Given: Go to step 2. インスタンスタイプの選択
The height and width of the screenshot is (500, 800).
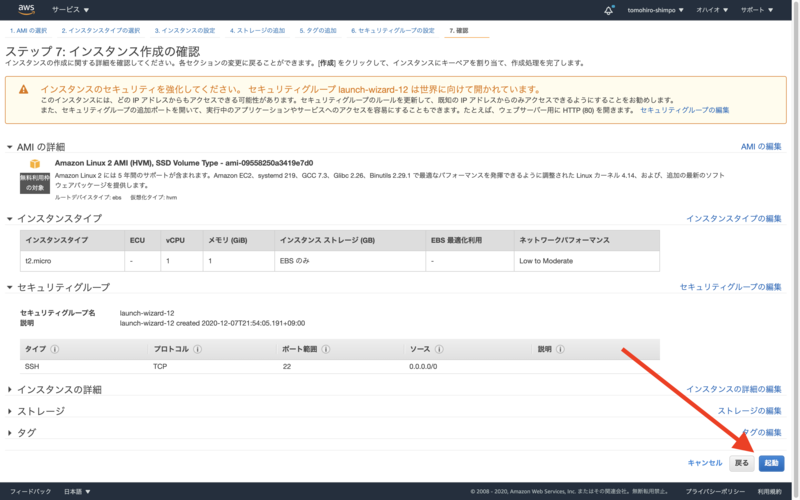Looking at the screenshot, I should (x=101, y=31).
